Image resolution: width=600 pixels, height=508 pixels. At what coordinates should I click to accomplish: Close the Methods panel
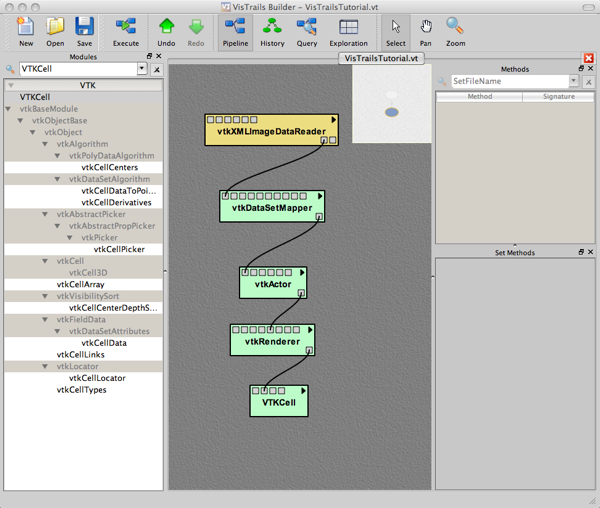pyautogui.click(x=590, y=68)
